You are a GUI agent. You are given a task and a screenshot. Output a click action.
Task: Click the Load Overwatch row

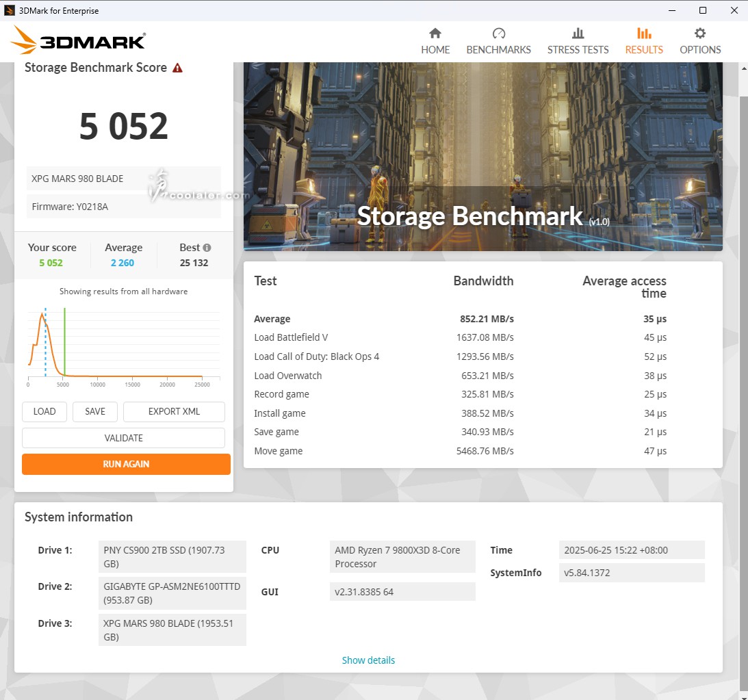click(460, 376)
